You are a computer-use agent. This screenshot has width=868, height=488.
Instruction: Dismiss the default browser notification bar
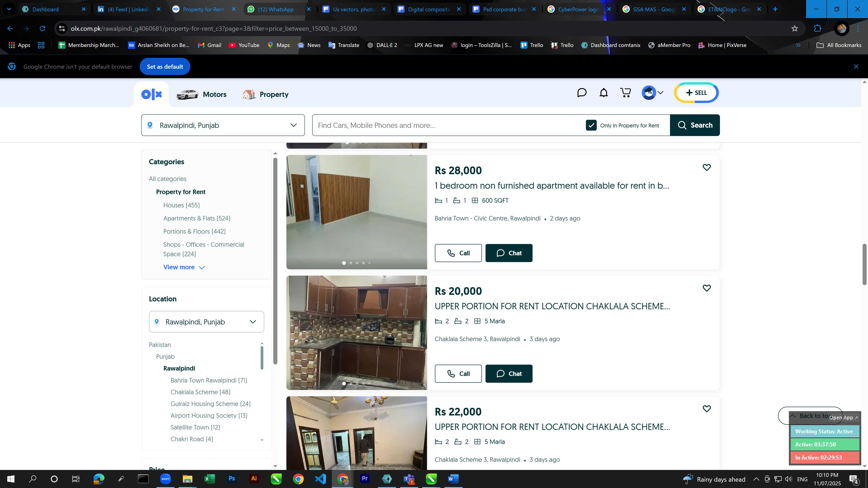click(856, 66)
